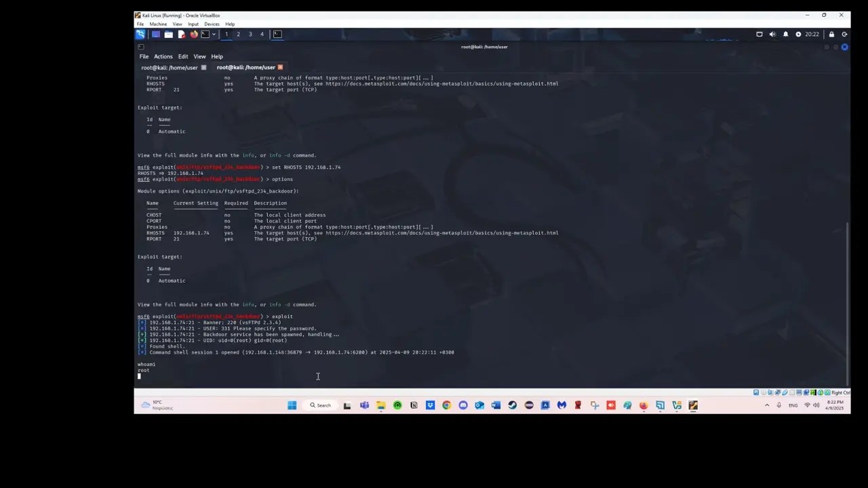Switch to workspace 2

click(238, 34)
